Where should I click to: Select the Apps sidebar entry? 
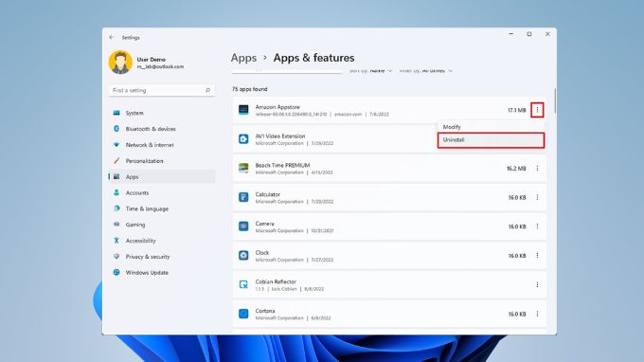[162, 176]
